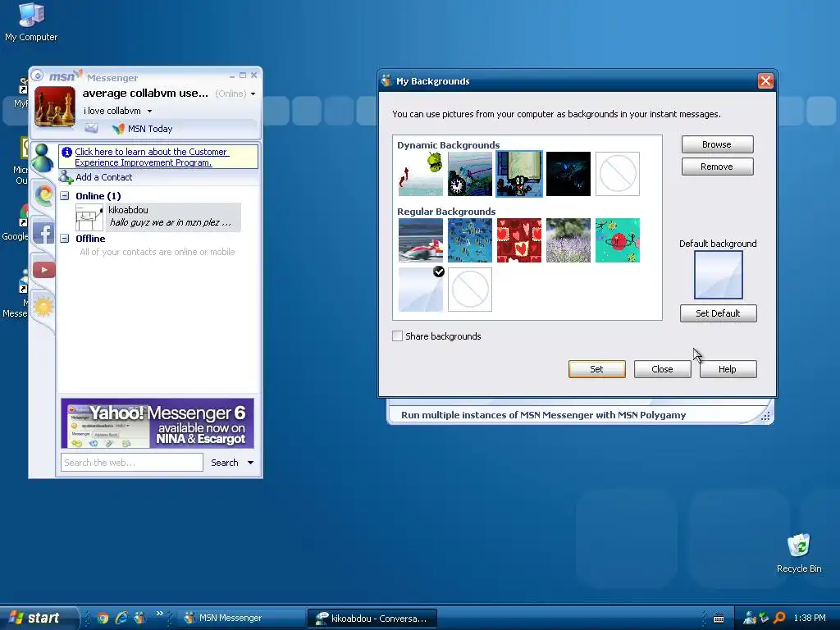The image size is (840, 630).
Task: Select the lavender field regular background
Action: (x=568, y=240)
